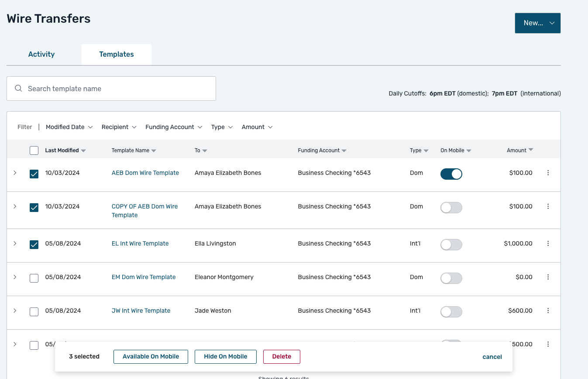Enable On Mobile toggle for Jade Weston template
Image resolution: width=588 pixels, height=379 pixels.
pyautogui.click(x=451, y=312)
